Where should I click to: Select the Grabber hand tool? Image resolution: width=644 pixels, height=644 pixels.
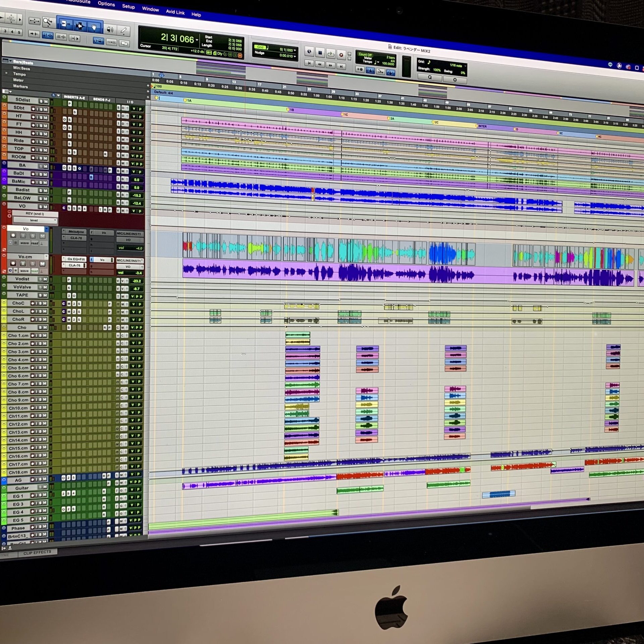(94, 27)
